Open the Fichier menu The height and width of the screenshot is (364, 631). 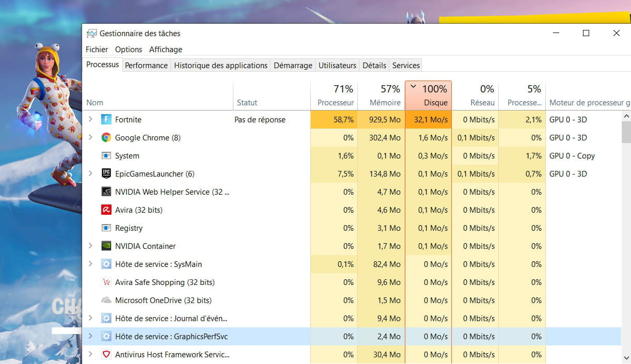tap(97, 50)
